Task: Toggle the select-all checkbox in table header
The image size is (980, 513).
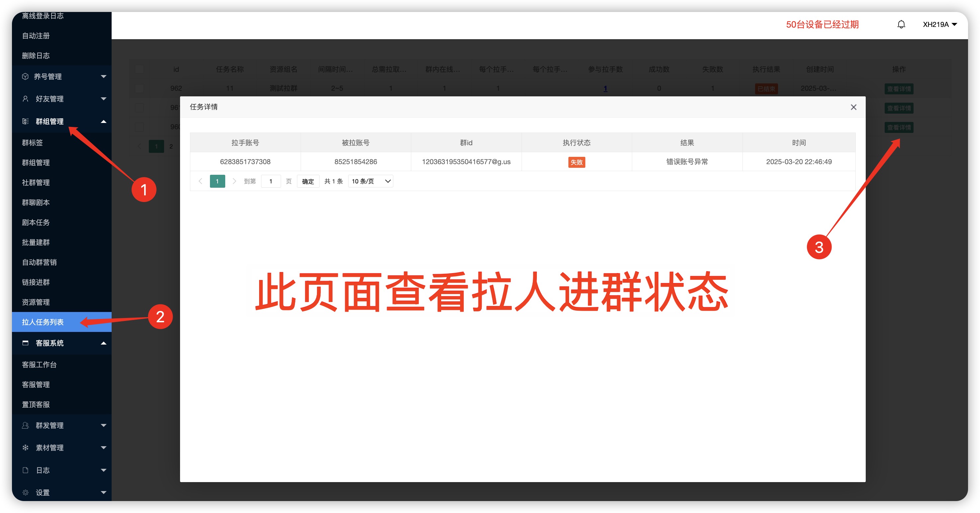Action: [140, 69]
